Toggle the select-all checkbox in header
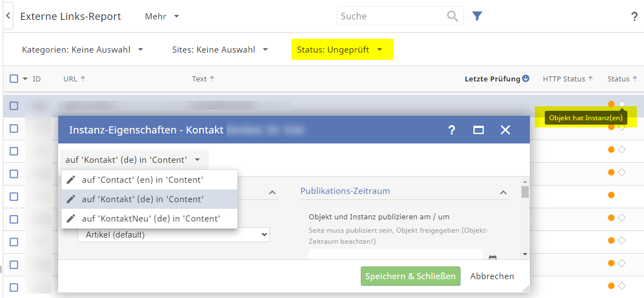The image size is (644, 298). click(x=14, y=79)
